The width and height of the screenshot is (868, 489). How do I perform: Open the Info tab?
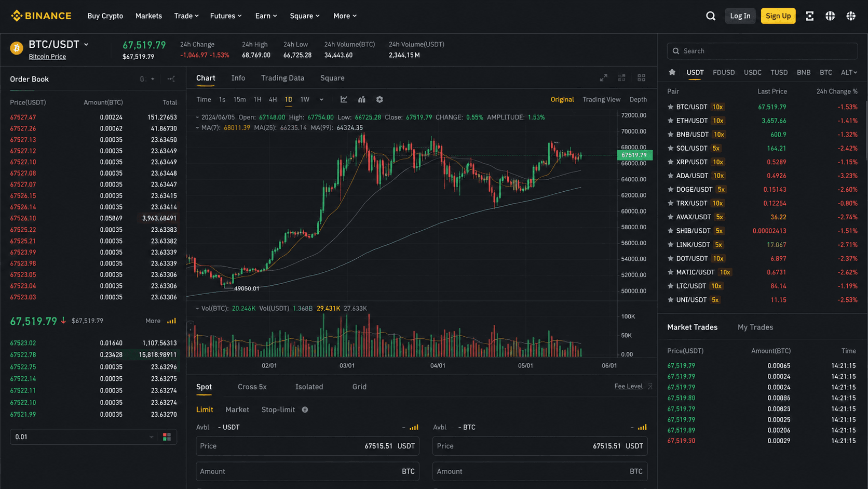[238, 78]
